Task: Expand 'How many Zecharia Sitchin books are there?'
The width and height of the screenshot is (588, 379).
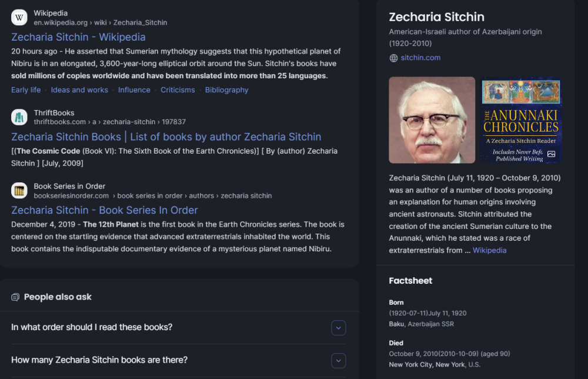Action: tap(338, 360)
